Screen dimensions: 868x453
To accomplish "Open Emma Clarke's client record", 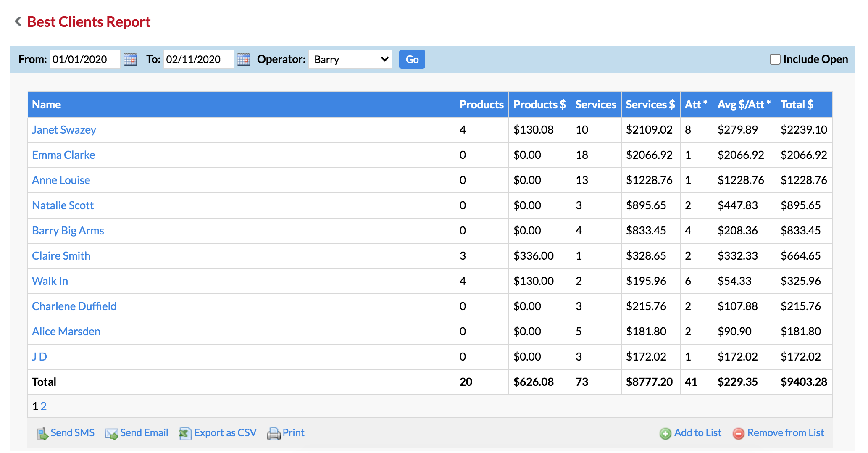I will (63, 155).
